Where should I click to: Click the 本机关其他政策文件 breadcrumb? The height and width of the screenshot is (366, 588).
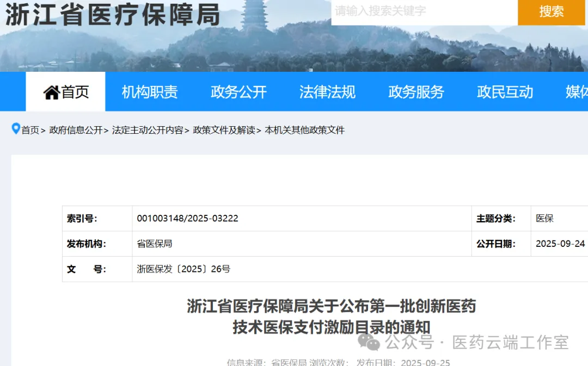click(304, 130)
